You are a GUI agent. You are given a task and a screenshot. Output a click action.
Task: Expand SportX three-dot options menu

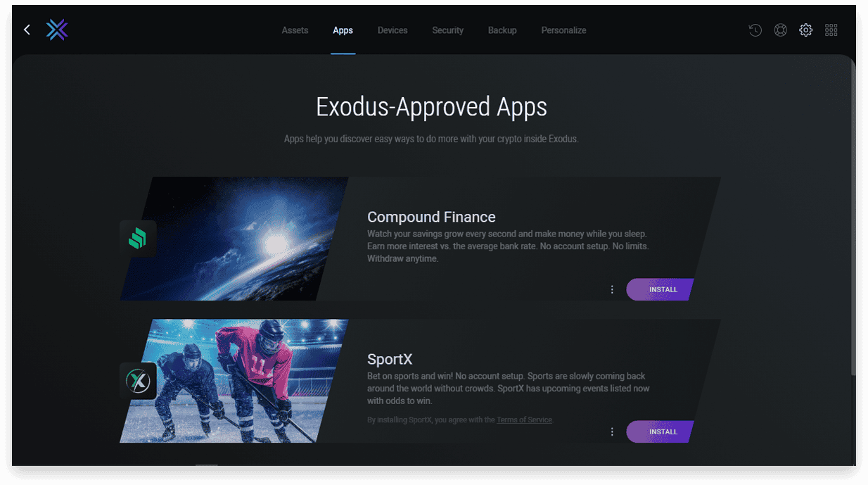coord(612,432)
